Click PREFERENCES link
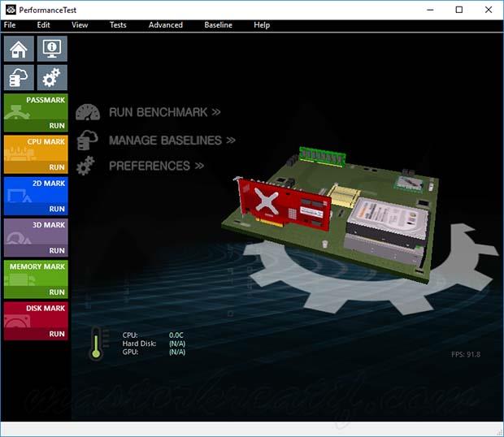Screen dimensions: 504x437 click(x=157, y=166)
